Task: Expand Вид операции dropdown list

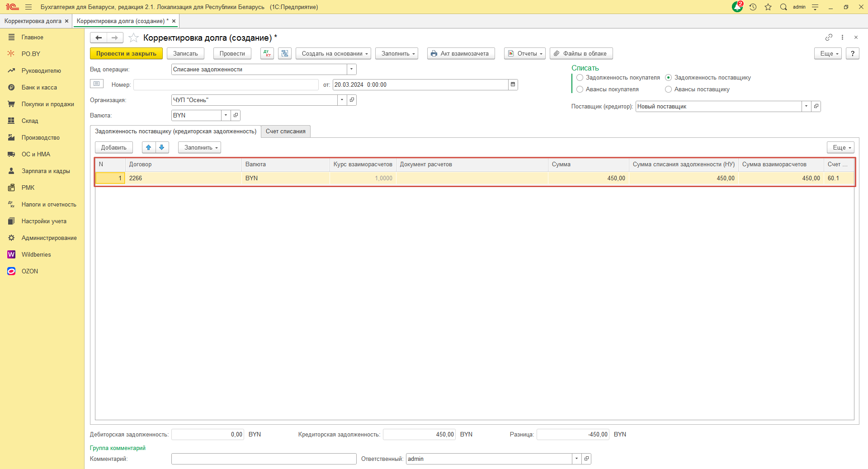Action: (x=351, y=69)
